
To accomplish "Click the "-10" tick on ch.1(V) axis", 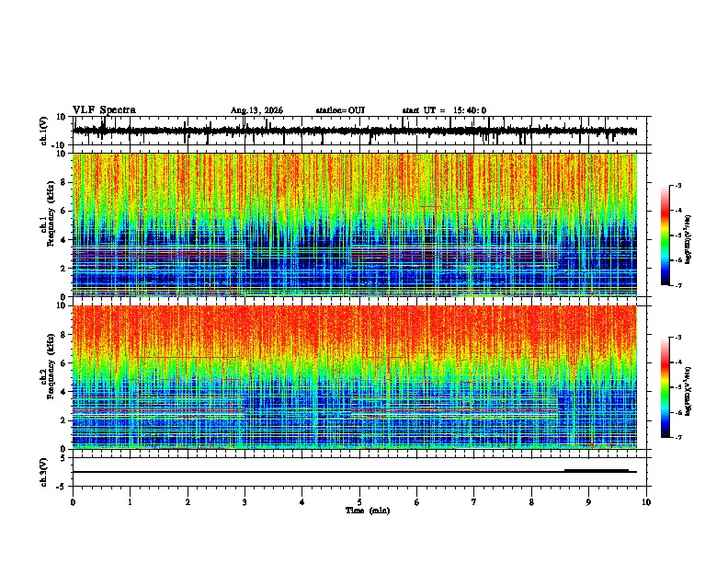I will click(x=60, y=145).
